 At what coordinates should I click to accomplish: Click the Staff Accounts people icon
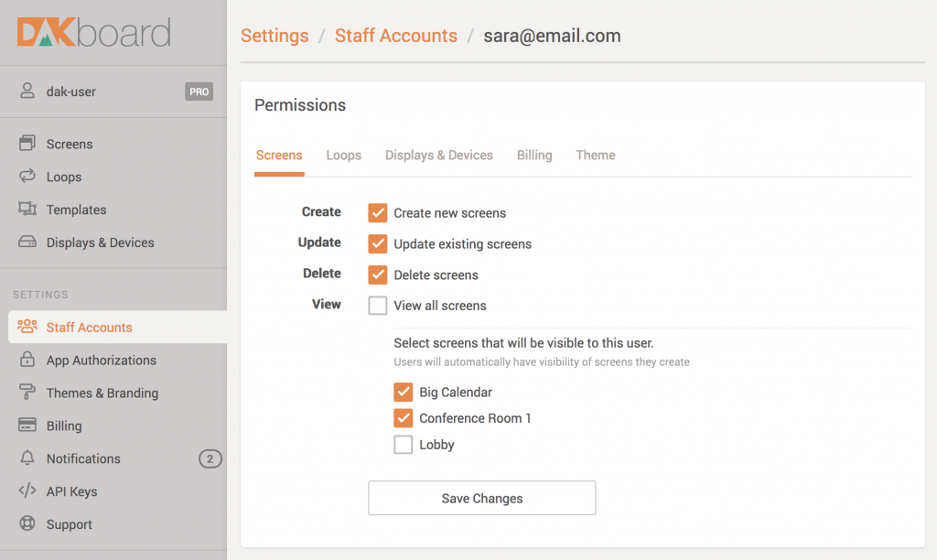[x=27, y=327]
